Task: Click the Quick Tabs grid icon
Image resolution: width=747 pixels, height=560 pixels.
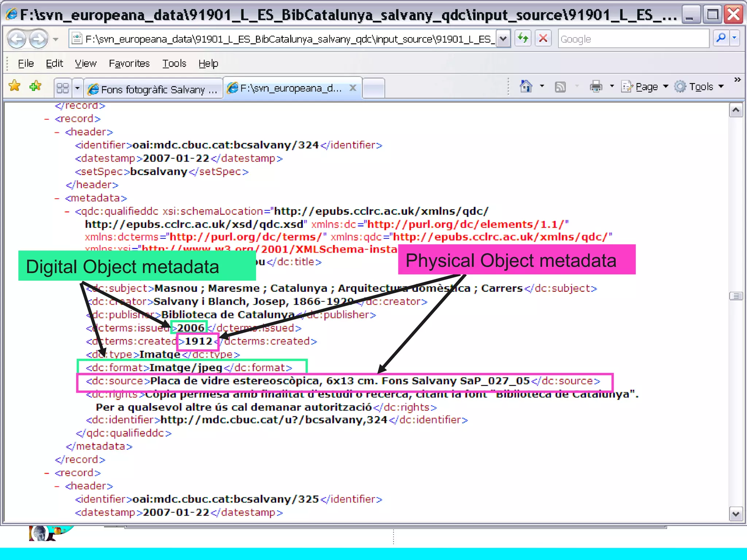Action: point(63,88)
